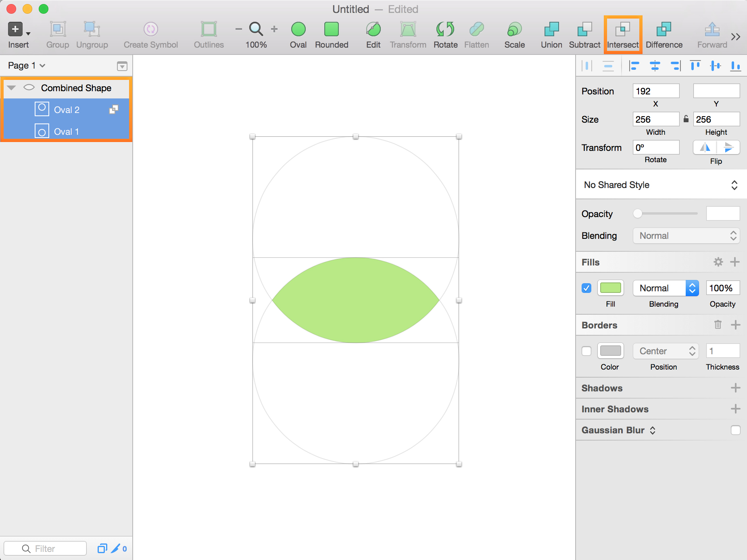
Task: Select the Oval 1 layer
Action: coord(67,131)
